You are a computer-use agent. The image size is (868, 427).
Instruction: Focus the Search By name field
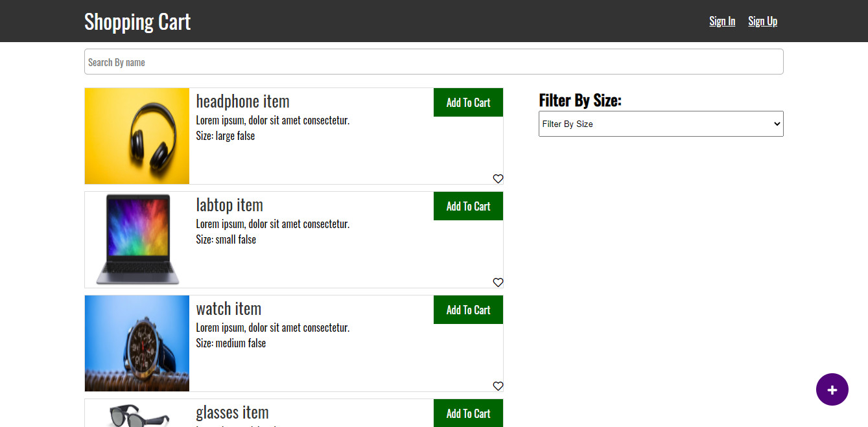[434, 62]
